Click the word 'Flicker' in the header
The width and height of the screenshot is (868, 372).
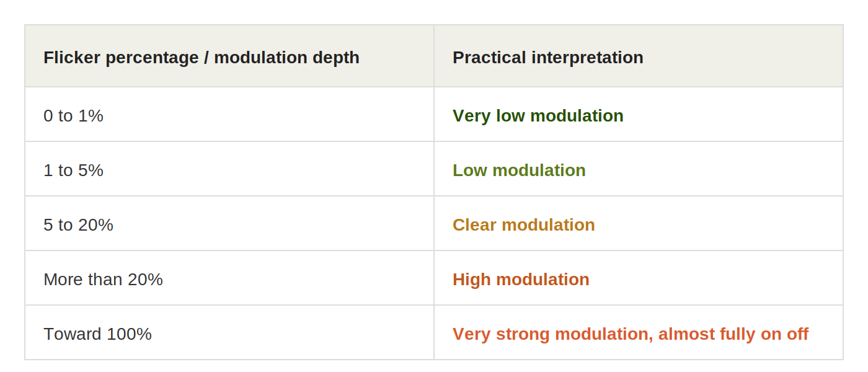(72, 58)
